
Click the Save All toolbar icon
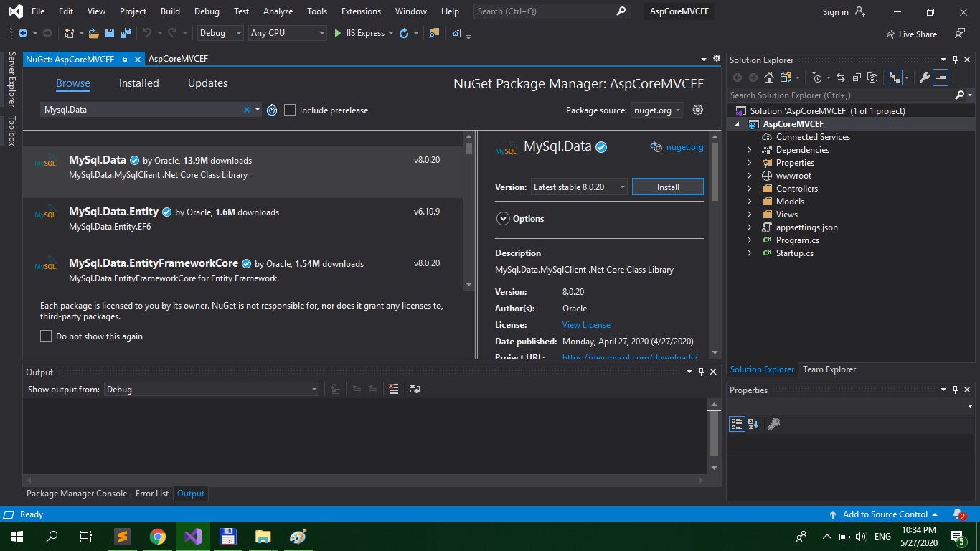pyautogui.click(x=125, y=33)
